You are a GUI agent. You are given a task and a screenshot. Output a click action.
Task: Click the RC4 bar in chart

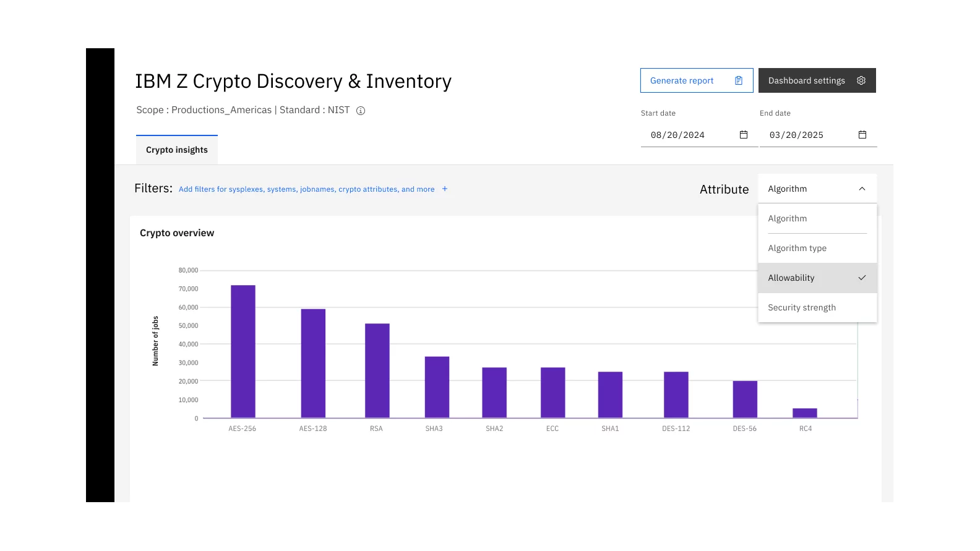[x=804, y=413]
